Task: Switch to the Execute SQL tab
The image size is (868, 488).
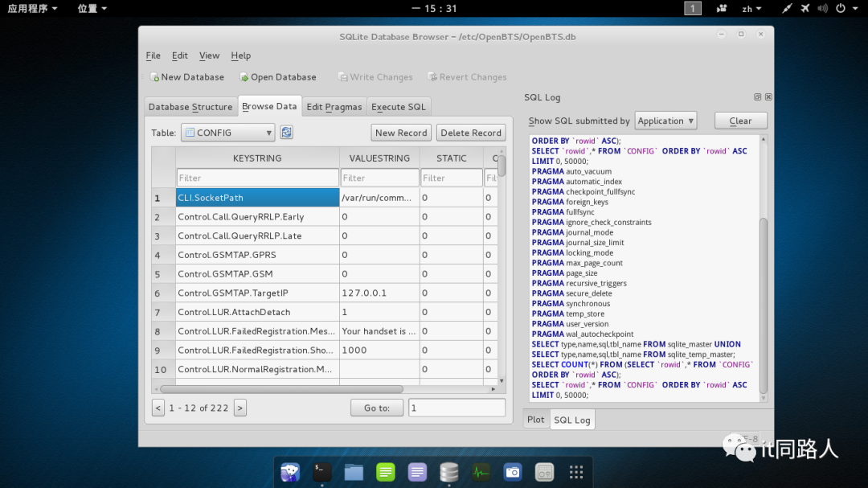Action: pos(399,107)
